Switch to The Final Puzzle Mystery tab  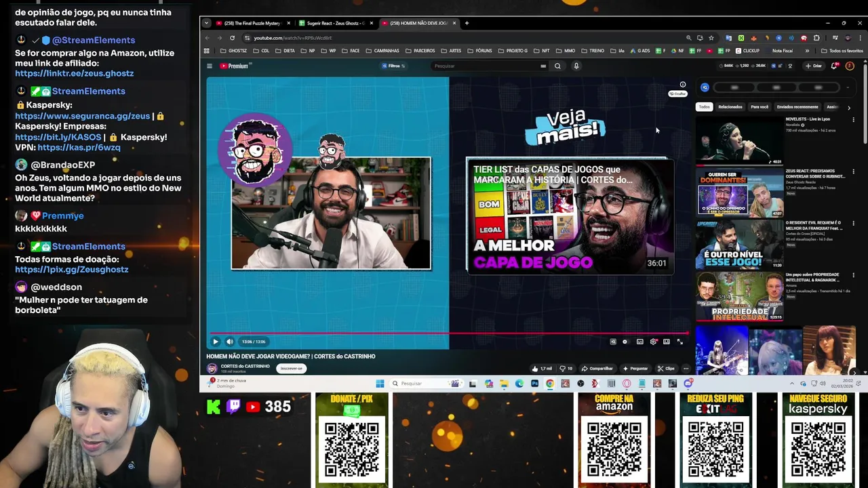(x=254, y=23)
